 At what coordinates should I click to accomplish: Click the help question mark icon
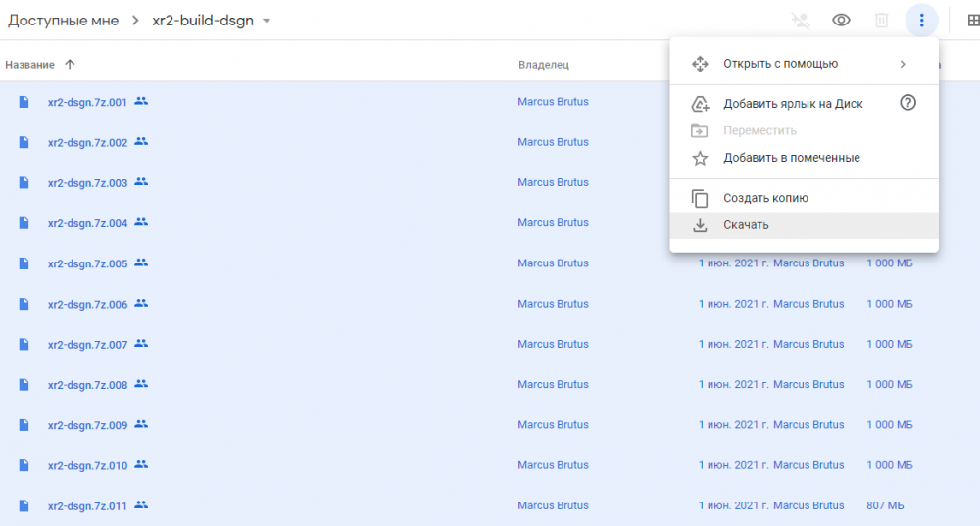[x=907, y=103]
